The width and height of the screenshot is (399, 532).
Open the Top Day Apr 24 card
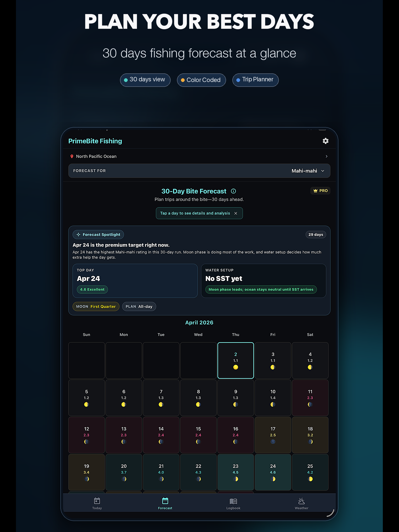(x=135, y=281)
